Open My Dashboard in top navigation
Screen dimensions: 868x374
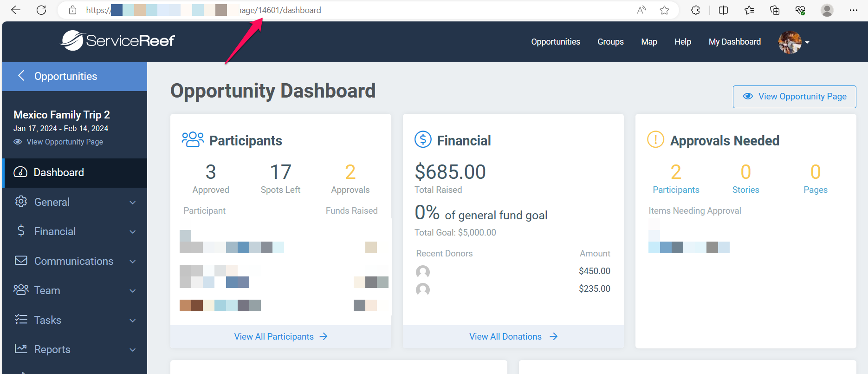(x=735, y=42)
